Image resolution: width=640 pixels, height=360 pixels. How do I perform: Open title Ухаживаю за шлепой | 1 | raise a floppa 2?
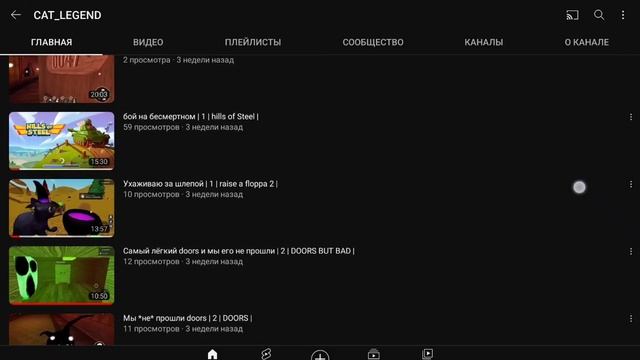coord(200,184)
